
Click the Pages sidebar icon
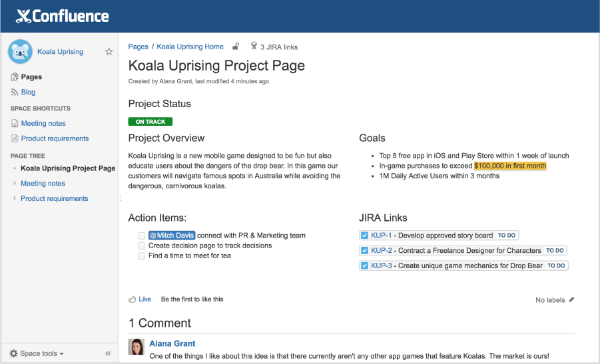[x=15, y=77]
